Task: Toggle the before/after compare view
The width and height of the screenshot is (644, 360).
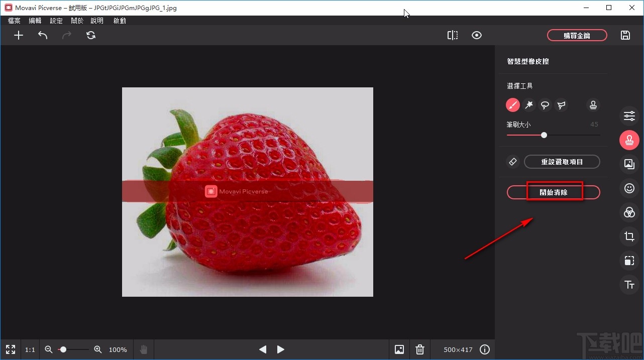Action: (453, 35)
